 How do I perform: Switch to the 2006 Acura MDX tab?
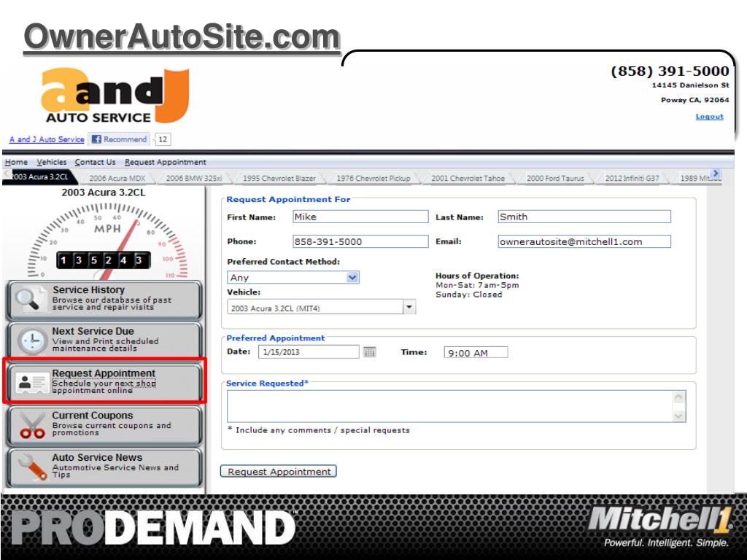[x=117, y=178]
